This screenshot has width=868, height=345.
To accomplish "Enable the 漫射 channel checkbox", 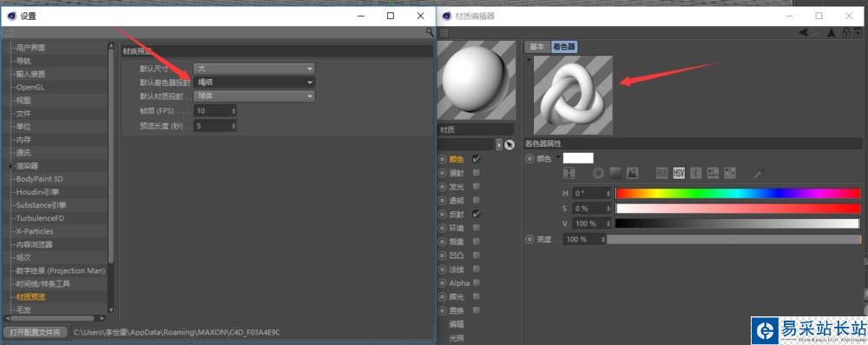I will (x=476, y=172).
